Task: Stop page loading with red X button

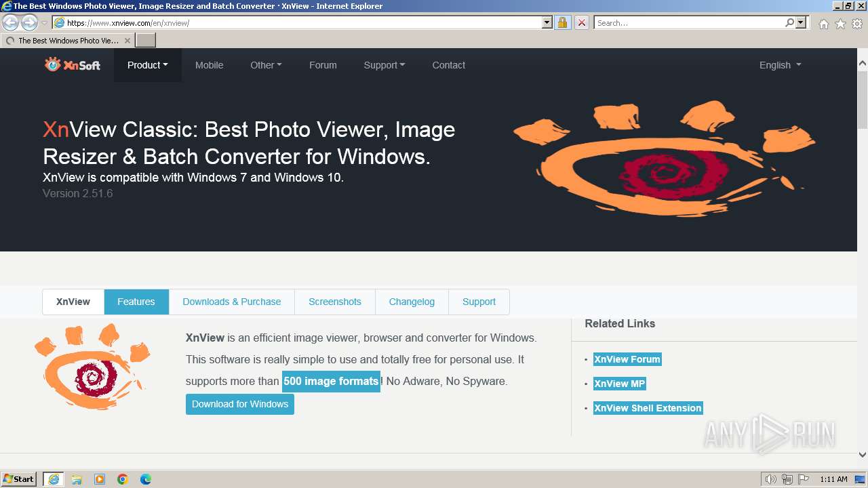Action: pos(581,22)
